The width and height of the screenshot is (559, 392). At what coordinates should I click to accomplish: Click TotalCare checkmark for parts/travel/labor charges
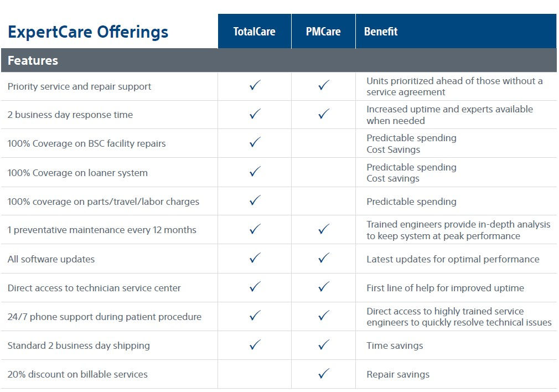click(x=255, y=200)
